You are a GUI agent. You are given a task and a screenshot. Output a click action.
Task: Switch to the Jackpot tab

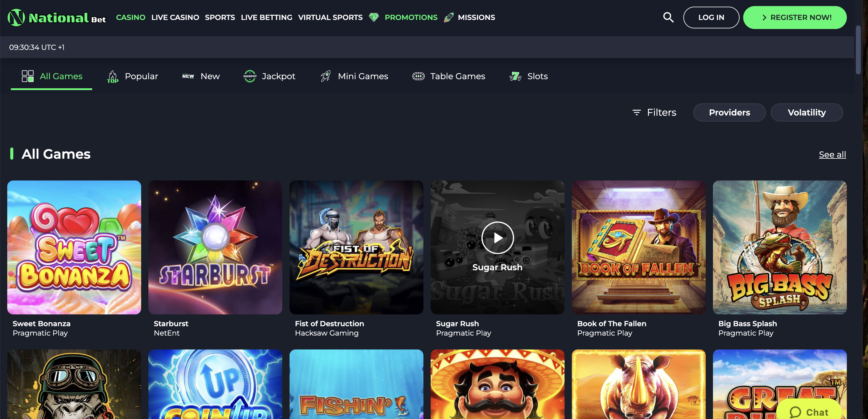tap(269, 76)
